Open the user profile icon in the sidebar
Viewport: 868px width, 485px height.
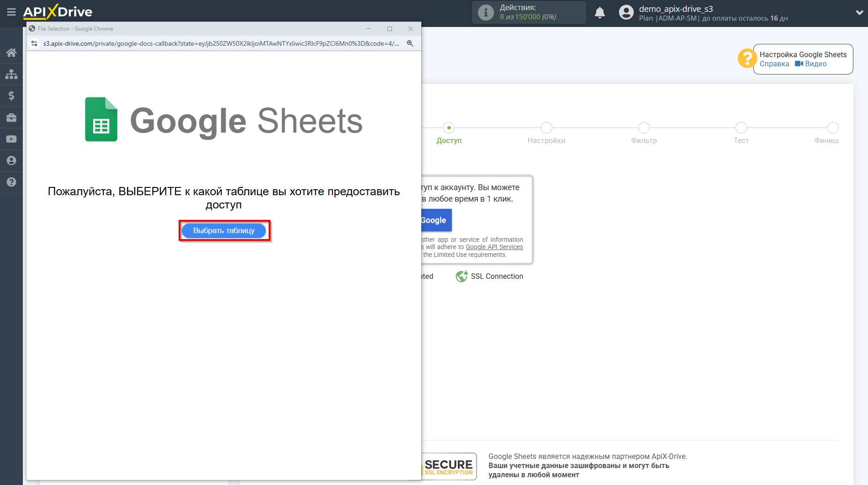(x=11, y=160)
